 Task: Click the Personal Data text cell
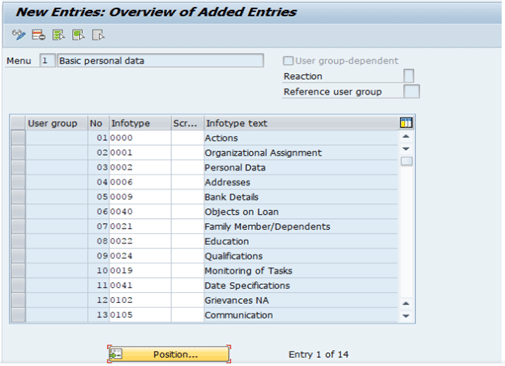301,167
